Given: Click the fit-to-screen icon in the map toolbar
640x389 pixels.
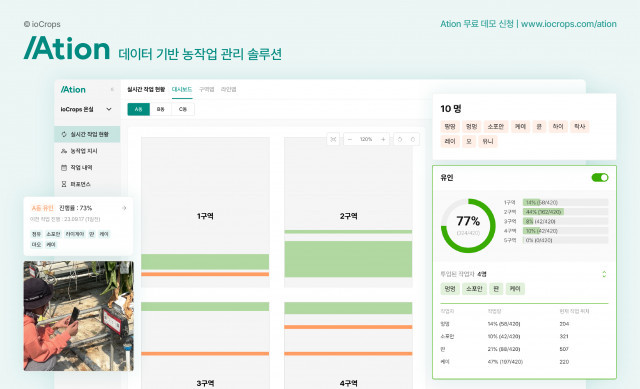Looking at the screenshot, I should point(333,140).
